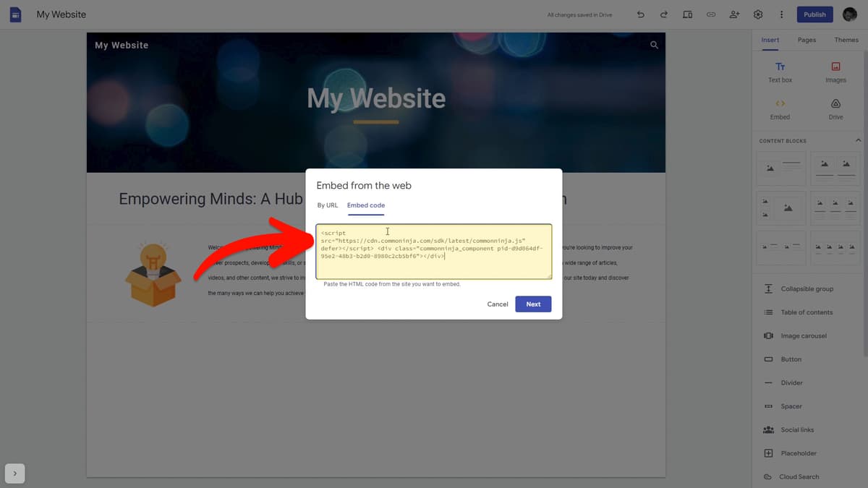Switch to the Pages tab
Viewport: 868px width, 488px height.
[x=807, y=40]
